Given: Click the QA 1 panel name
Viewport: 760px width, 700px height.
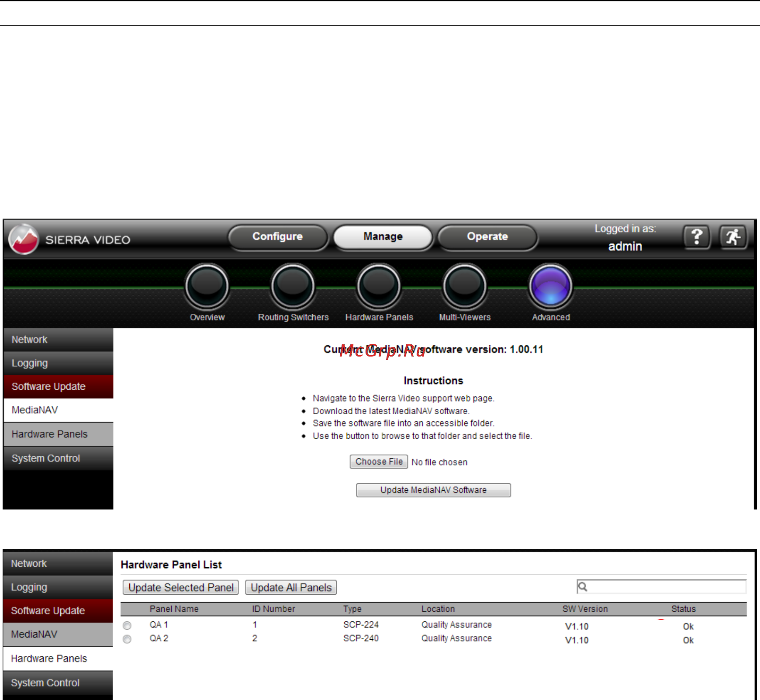Looking at the screenshot, I should click(159, 625).
